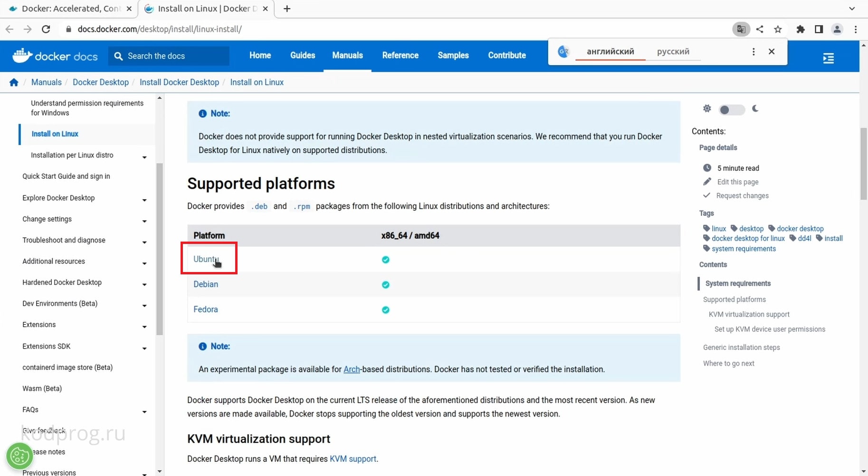Open Docker Desktop breadcrumb link
The width and height of the screenshot is (868, 476).
click(101, 82)
